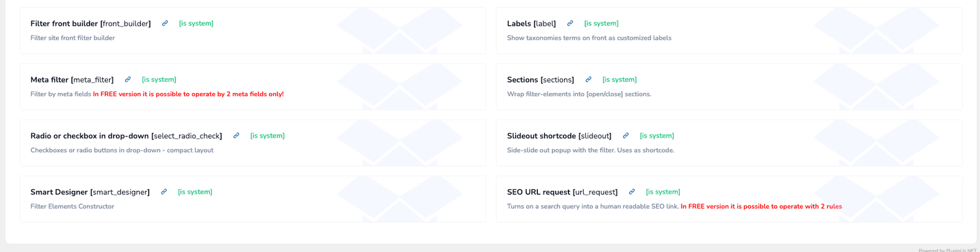
Task: Select the Filter front builder title
Action: 90,24
